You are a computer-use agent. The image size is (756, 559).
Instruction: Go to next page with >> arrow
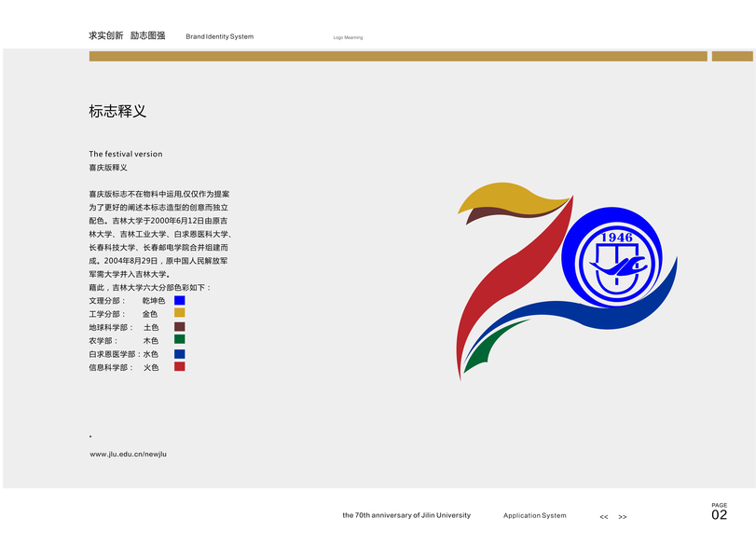pyautogui.click(x=623, y=516)
